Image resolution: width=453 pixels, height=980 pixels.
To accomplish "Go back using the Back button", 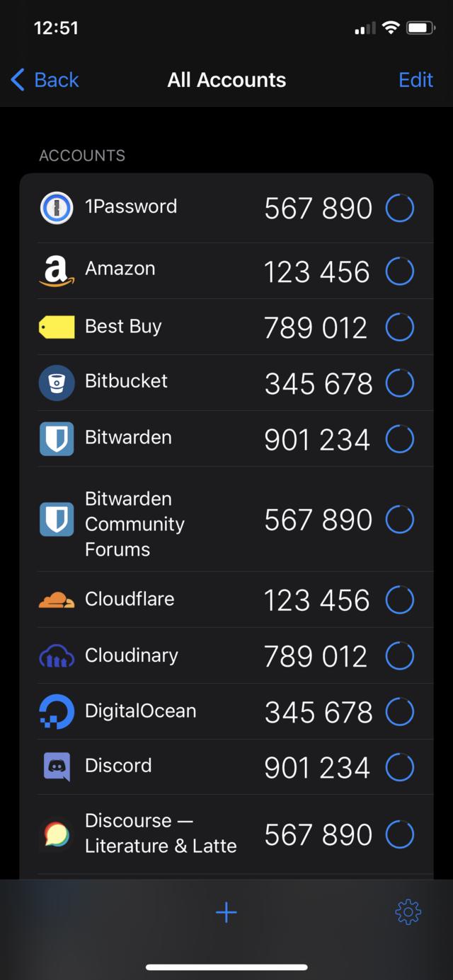I will coord(45,80).
